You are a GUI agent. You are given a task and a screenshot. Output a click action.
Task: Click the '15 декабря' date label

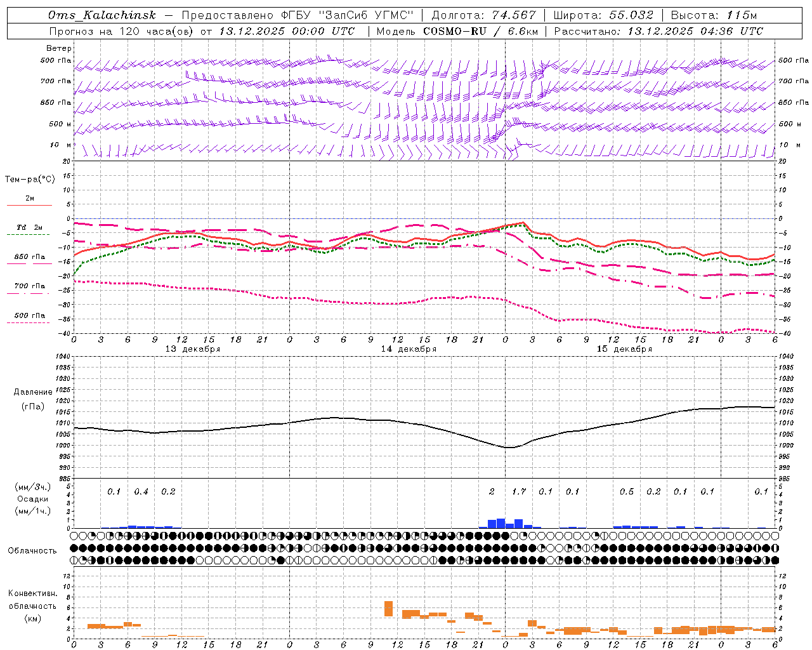(624, 349)
